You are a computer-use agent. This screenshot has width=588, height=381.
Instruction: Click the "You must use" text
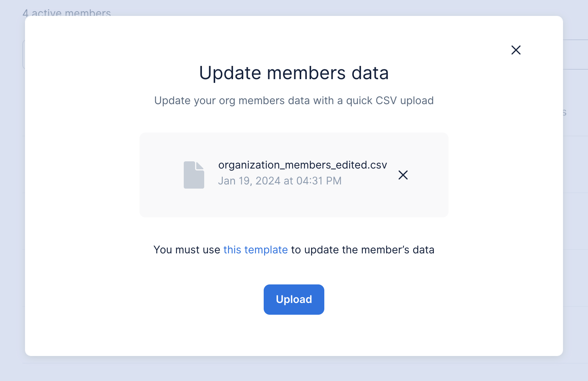pos(187,250)
